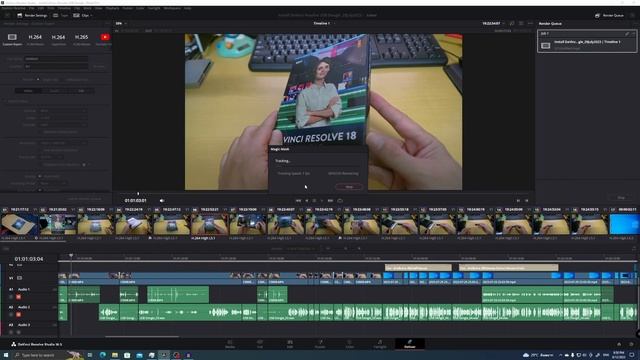Open render settings three-dot options menu

[x=107, y=24]
